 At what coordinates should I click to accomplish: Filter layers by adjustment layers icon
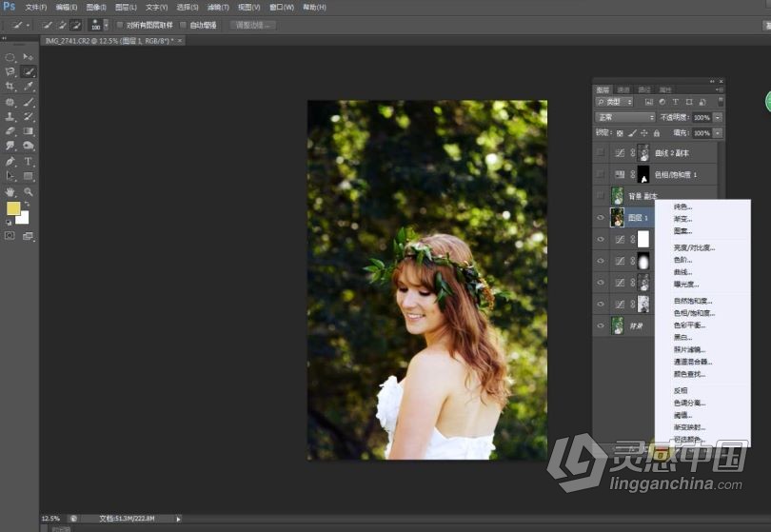[x=662, y=102]
